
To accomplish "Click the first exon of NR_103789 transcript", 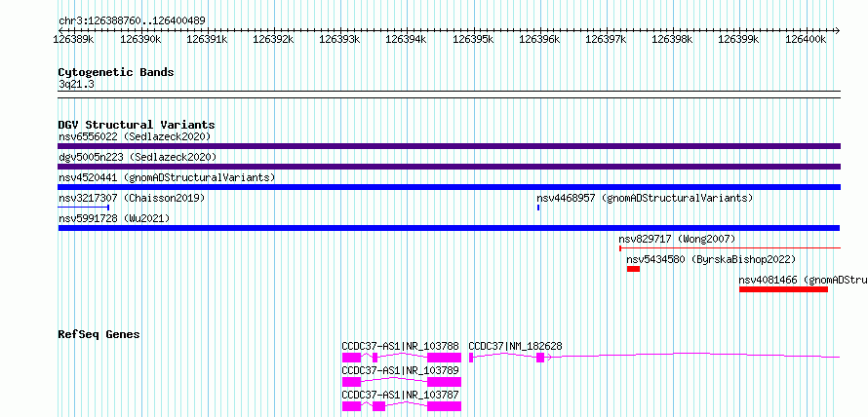I will click(351, 382).
